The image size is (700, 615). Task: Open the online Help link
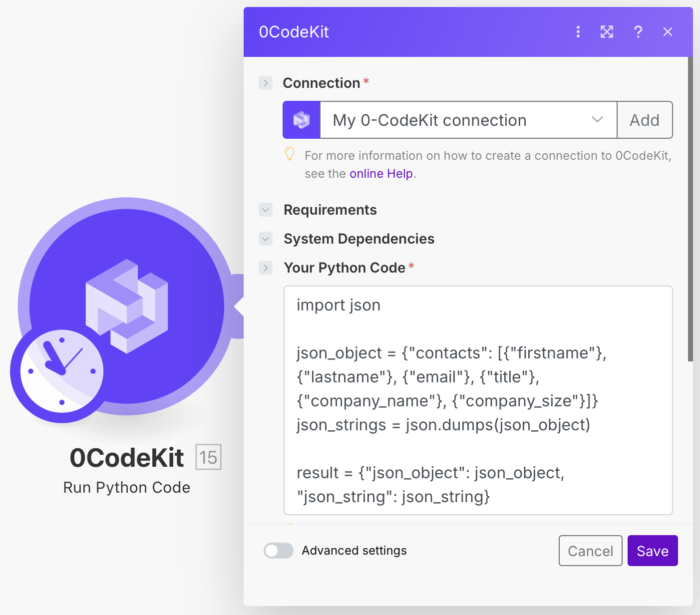click(381, 174)
